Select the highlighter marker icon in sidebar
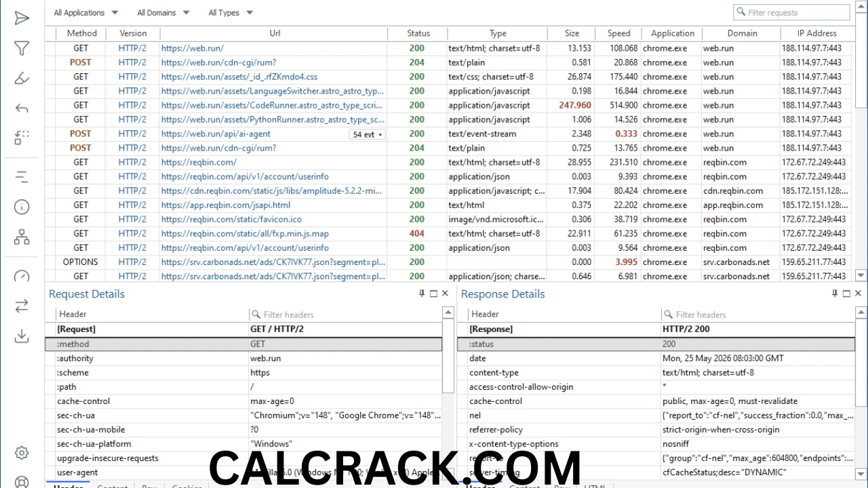This screenshot has width=868, height=488. coord(22,78)
